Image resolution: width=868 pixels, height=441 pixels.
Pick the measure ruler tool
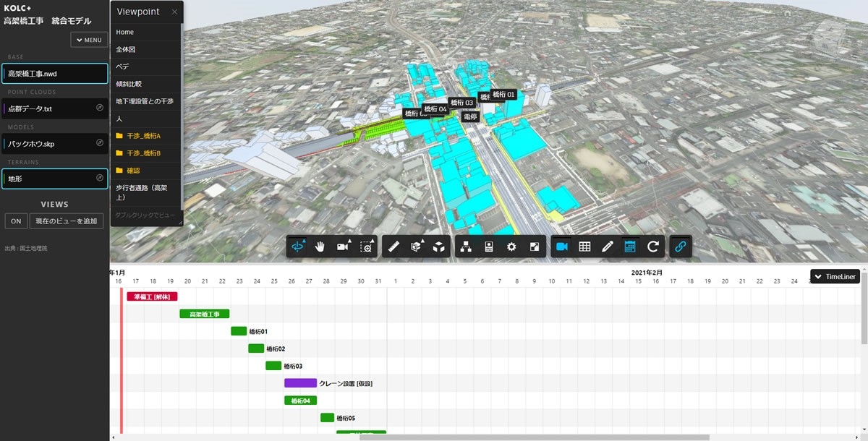pos(393,247)
